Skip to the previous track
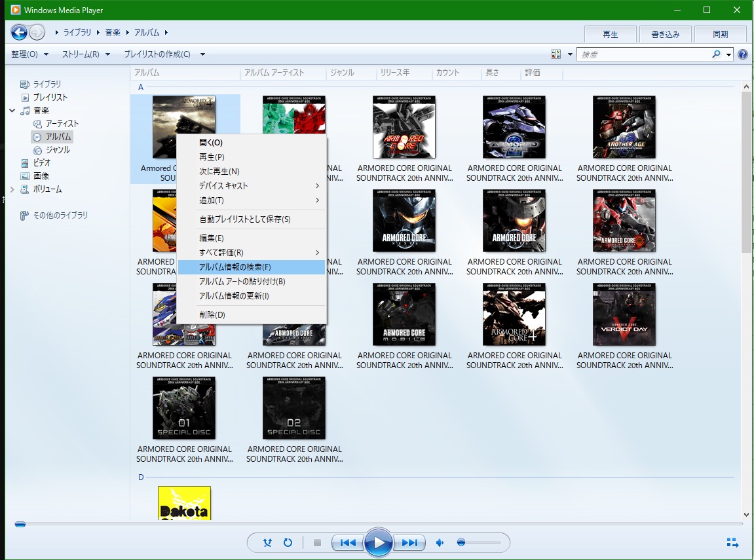Image resolution: width=754 pixels, height=560 pixels. click(348, 543)
